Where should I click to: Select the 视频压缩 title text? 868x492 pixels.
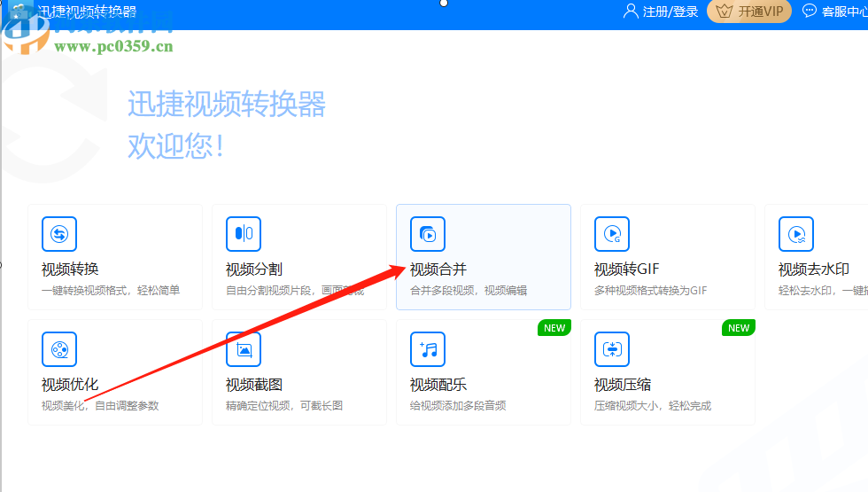pyautogui.click(x=623, y=385)
